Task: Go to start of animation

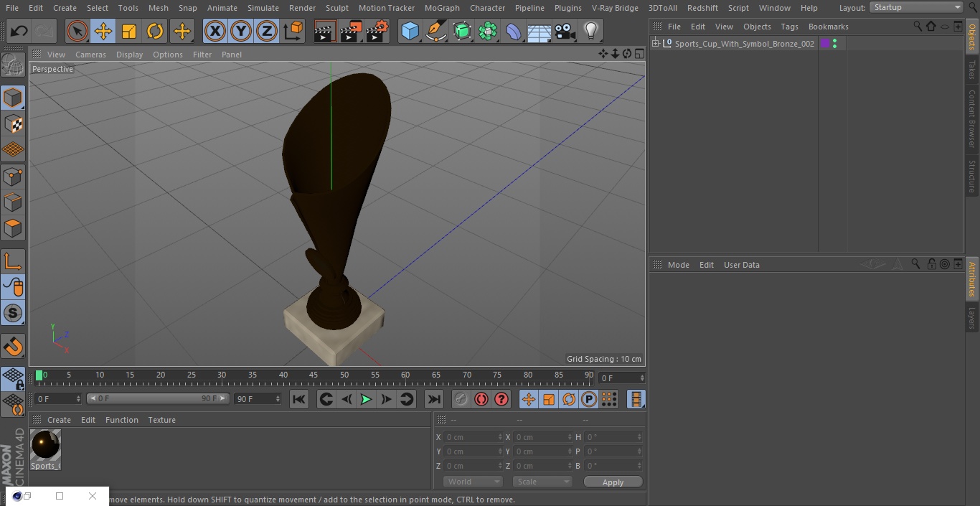Action: pyautogui.click(x=299, y=399)
